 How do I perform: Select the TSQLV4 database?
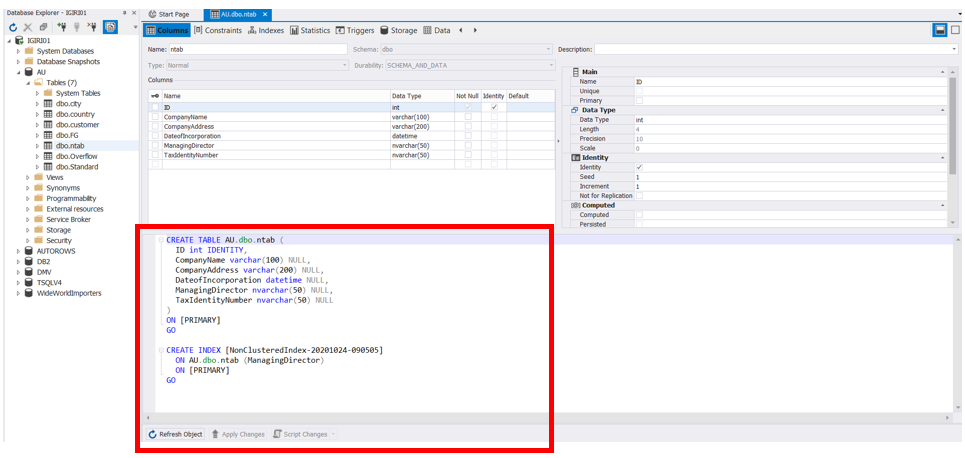pos(51,283)
